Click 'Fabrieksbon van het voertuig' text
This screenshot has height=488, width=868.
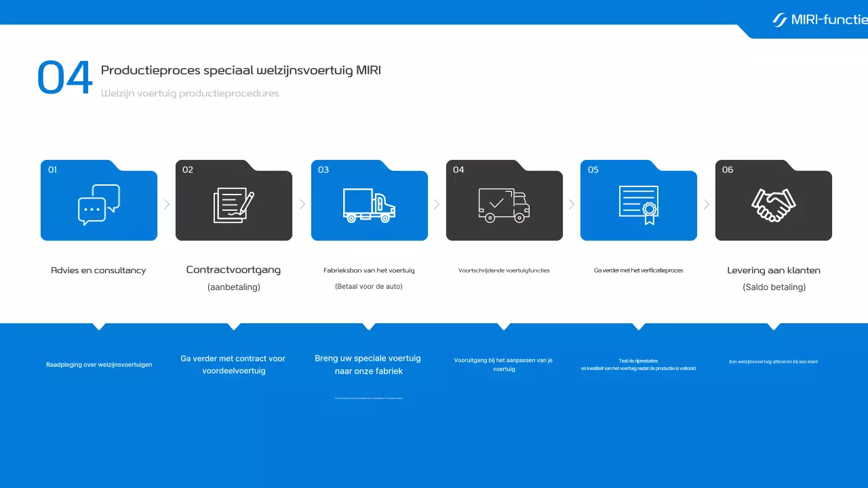click(x=369, y=270)
